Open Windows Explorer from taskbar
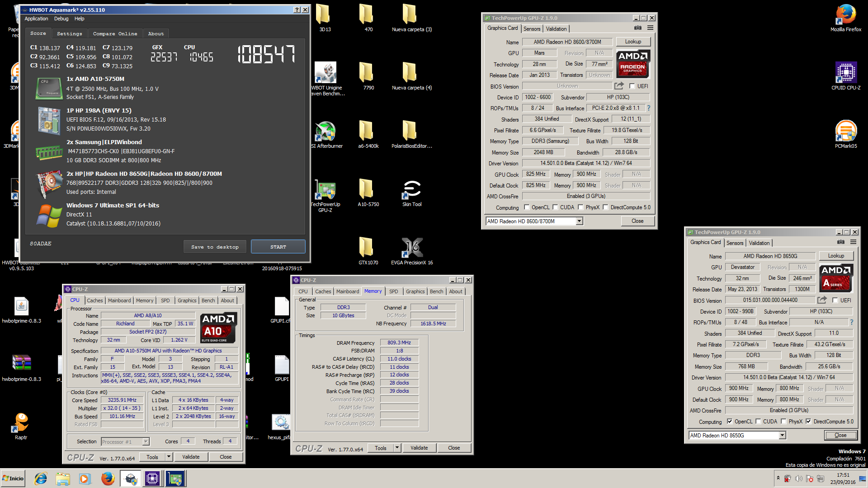This screenshot has width=868, height=488. point(63,479)
